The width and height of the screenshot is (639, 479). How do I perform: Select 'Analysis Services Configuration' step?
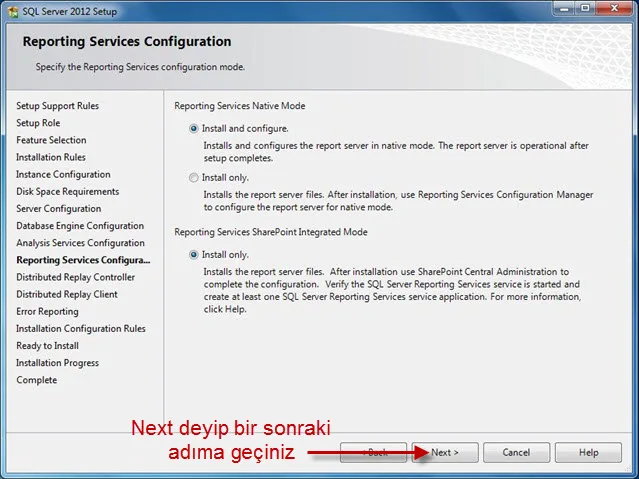coord(80,243)
